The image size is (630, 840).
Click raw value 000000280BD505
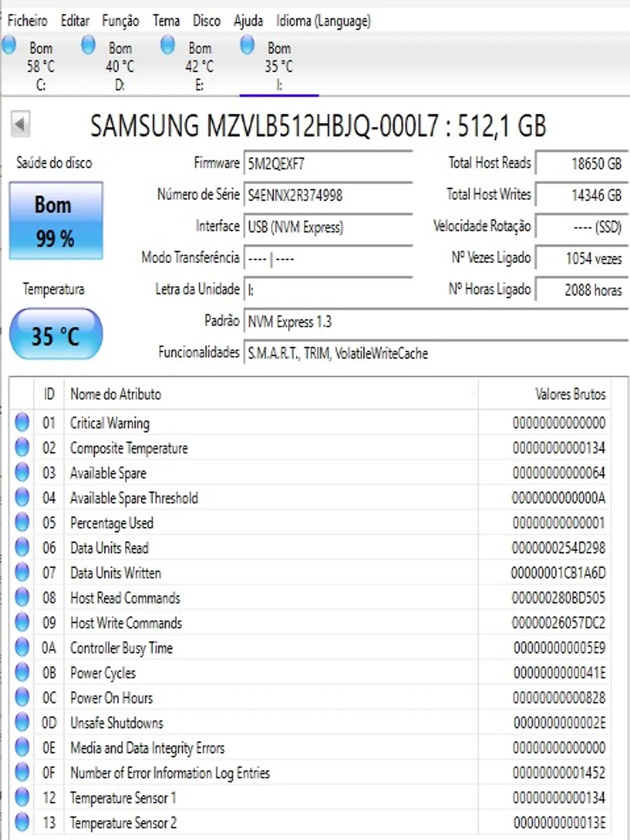tap(558, 597)
